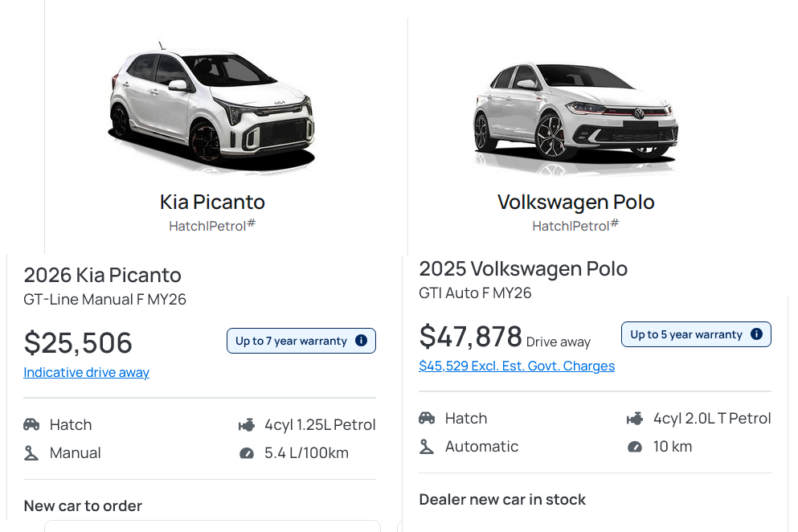Click the Up to 5 year warranty badge

pos(685,334)
